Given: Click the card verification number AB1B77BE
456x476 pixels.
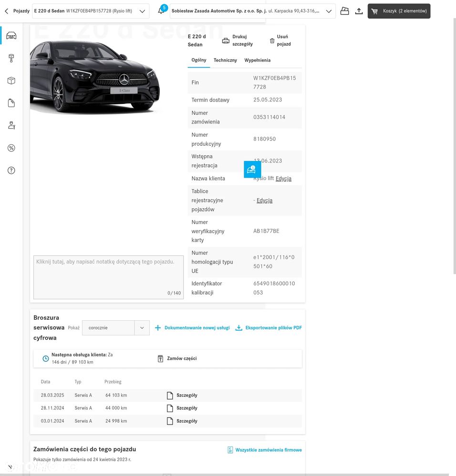Looking at the screenshot, I should coord(266,231).
